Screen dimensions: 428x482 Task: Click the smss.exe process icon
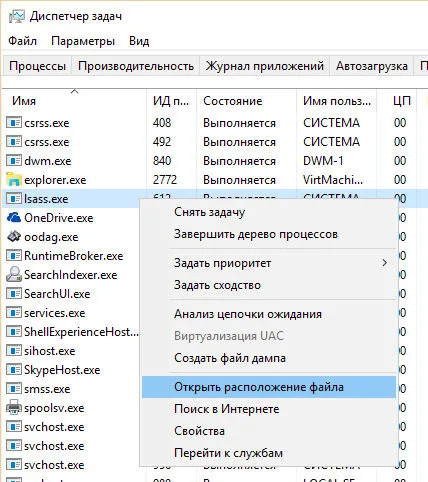pyautogui.click(x=14, y=389)
